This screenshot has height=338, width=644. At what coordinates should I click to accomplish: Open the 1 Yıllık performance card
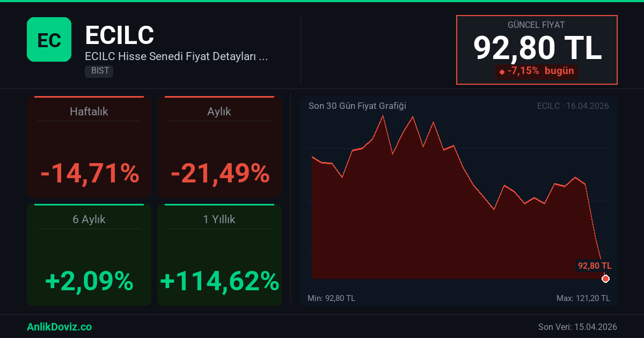pyautogui.click(x=219, y=255)
